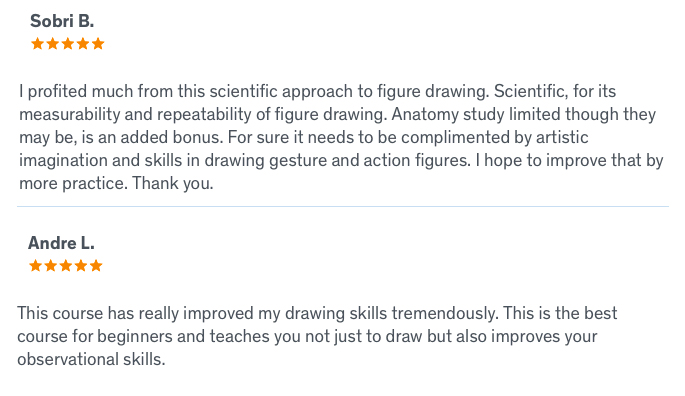Click the divider line between the reviews
685x396 pixels.
coord(343,206)
